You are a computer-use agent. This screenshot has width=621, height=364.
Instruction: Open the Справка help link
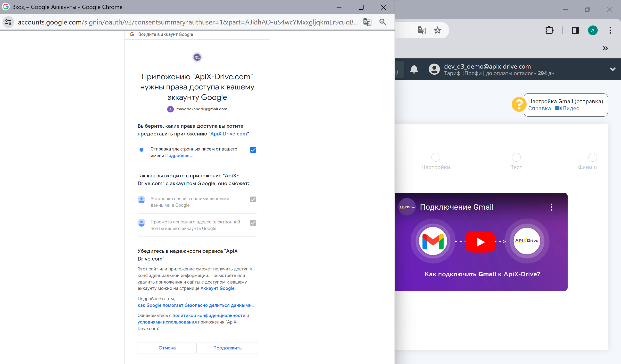point(539,108)
